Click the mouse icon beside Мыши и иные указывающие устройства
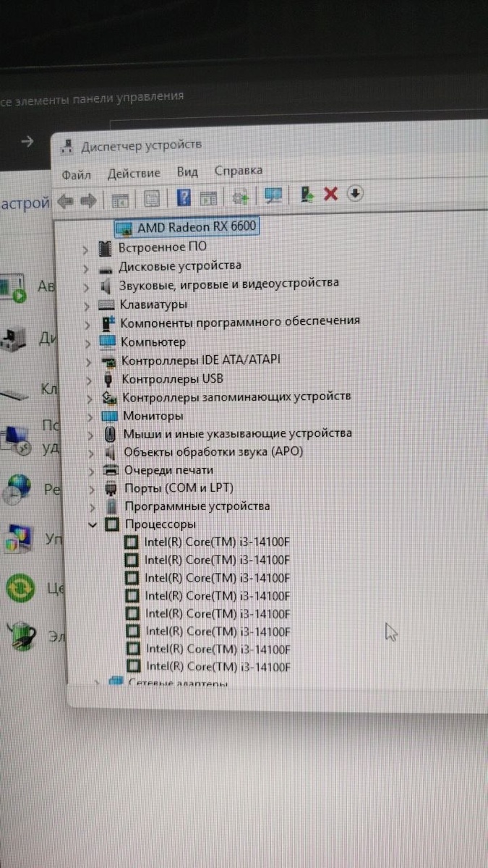Screen dimensions: 488x868 [x=110, y=434]
